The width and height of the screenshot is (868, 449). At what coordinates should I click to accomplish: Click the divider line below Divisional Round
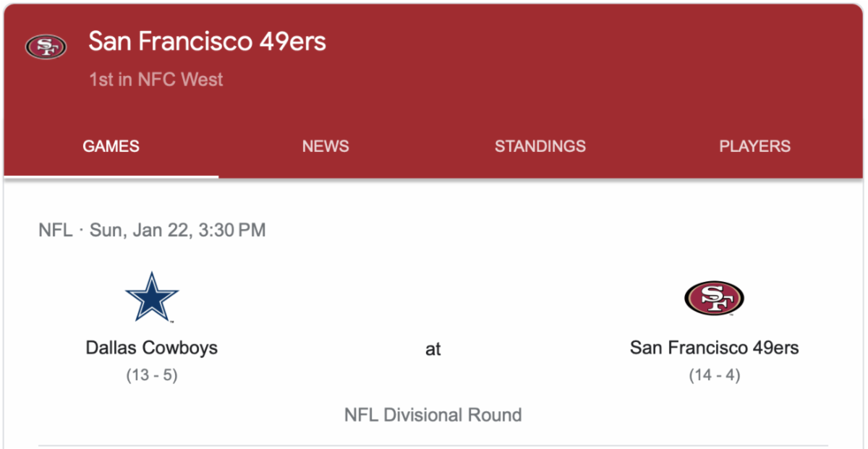(x=433, y=445)
